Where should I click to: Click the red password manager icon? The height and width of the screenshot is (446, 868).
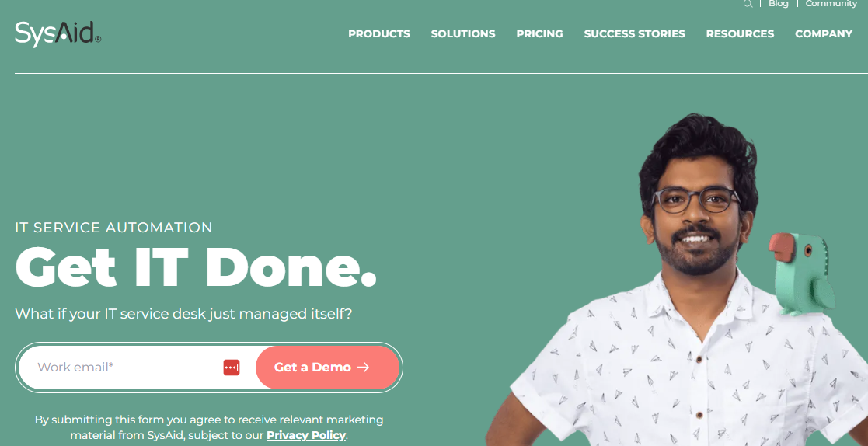pyautogui.click(x=232, y=368)
